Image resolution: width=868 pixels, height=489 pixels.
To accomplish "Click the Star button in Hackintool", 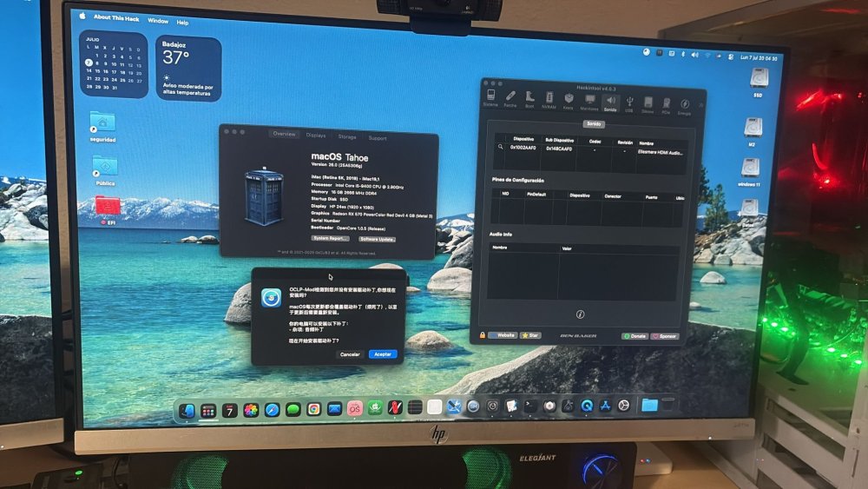I will pos(530,335).
